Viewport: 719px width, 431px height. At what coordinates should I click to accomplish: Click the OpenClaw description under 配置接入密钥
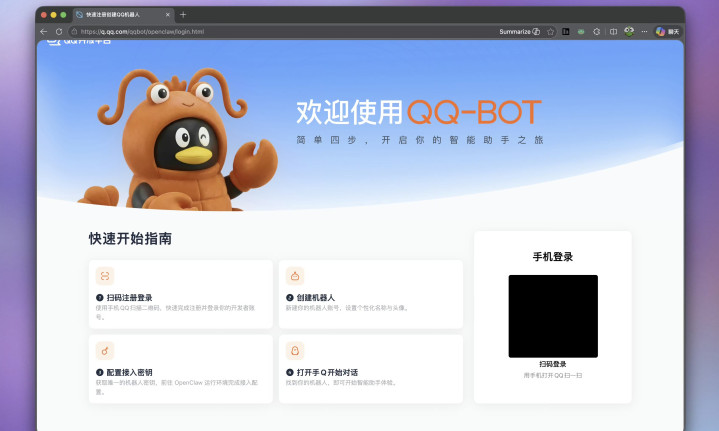coord(177,387)
